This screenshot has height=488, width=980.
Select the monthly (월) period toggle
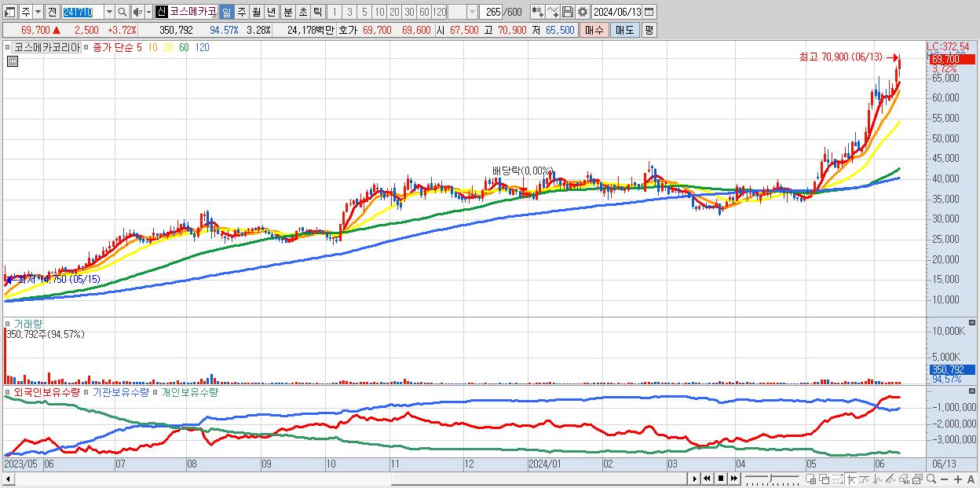[256, 12]
